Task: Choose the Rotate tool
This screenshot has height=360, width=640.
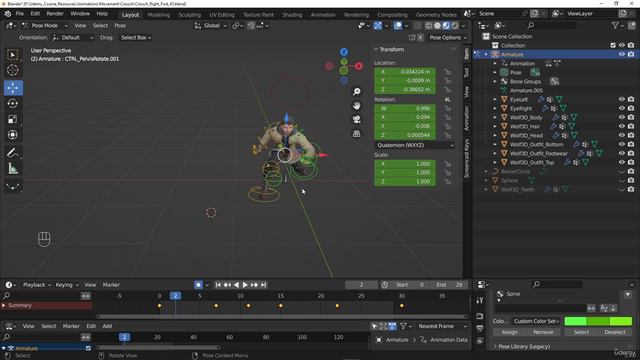Action: pyautogui.click(x=13, y=103)
